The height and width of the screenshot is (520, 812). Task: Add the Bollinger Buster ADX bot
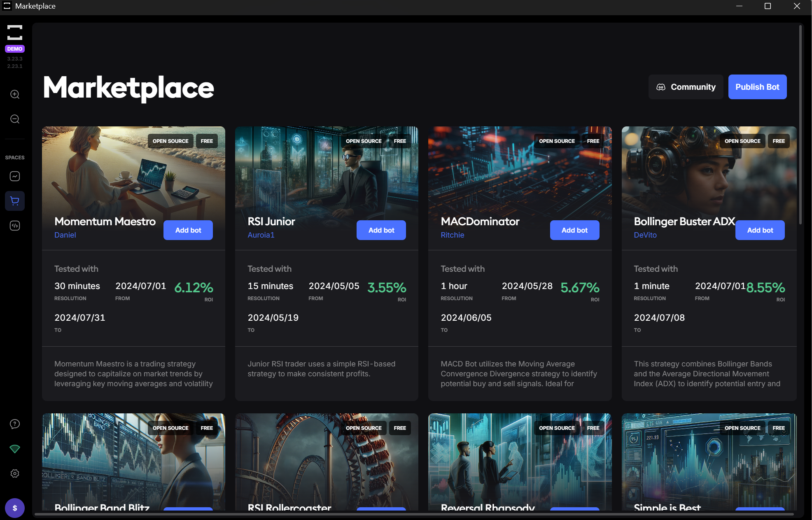pos(761,230)
